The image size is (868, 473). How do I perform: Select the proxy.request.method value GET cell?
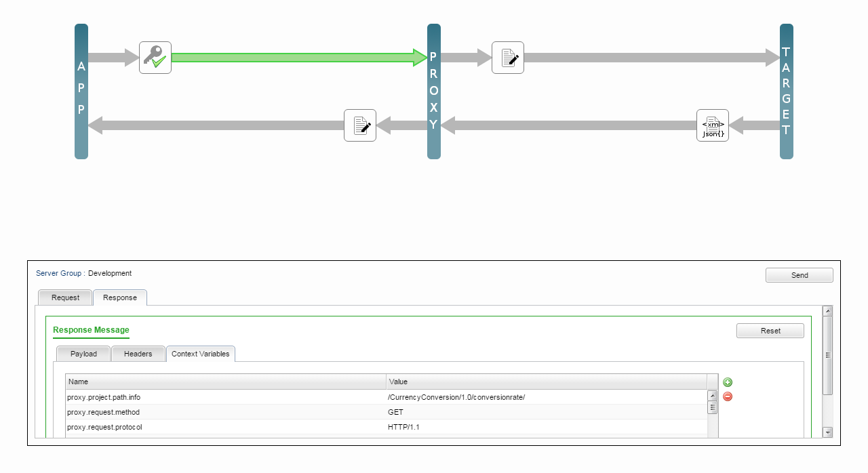[546, 412]
